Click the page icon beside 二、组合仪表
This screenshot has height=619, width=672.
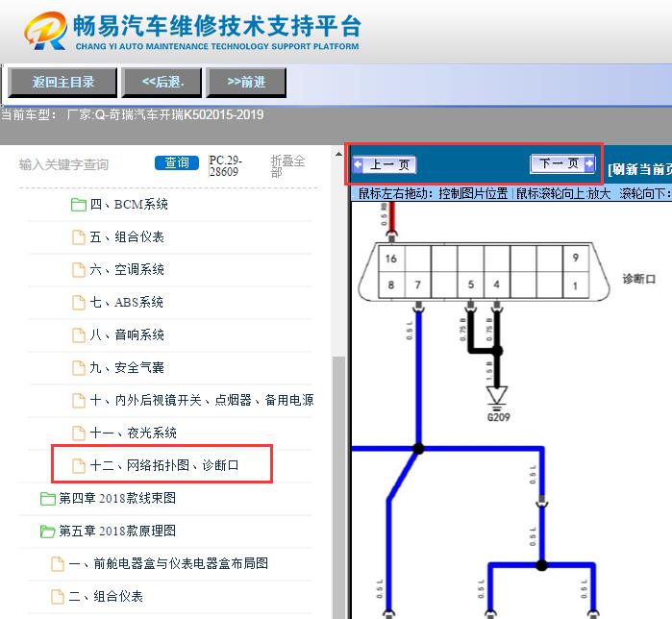(x=58, y=596)
